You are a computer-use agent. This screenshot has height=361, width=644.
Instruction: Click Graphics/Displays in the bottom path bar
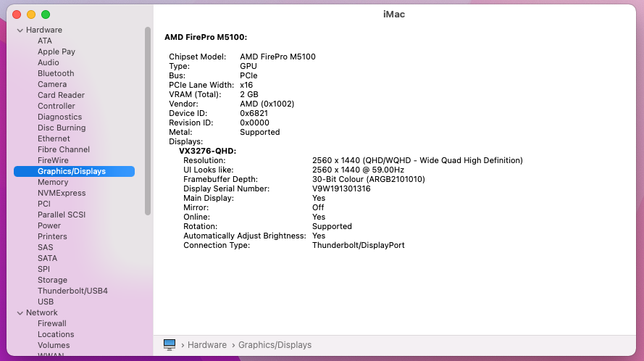coord(275,345)
